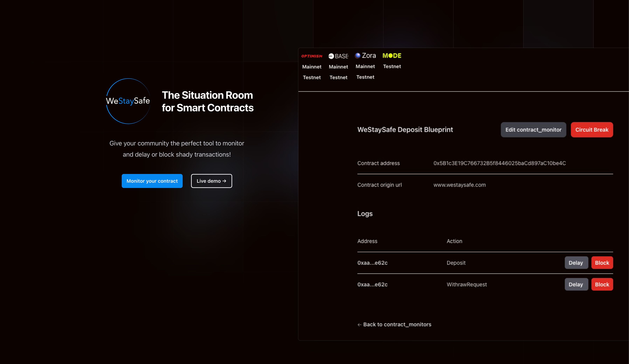Click Edit contract_monitor button
Viewport: 629px width, 364px height.
coord(533,130)
